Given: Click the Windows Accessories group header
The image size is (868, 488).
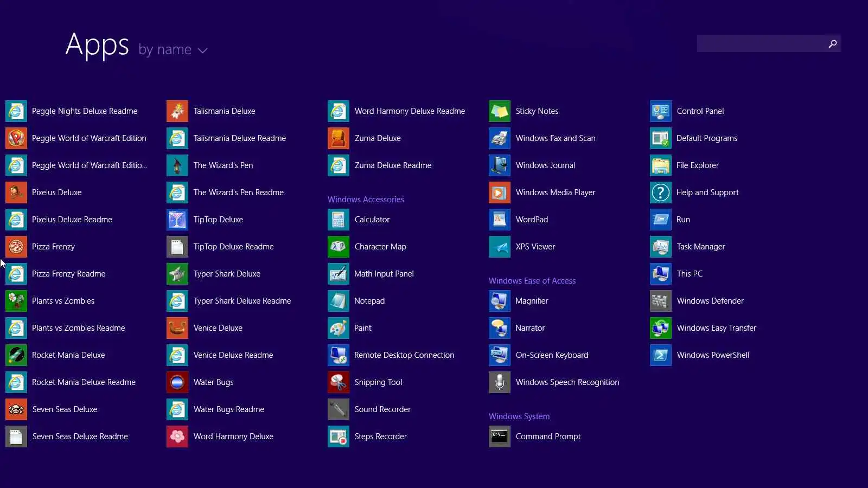Looking at the screenshot, I should click(366, 200).
